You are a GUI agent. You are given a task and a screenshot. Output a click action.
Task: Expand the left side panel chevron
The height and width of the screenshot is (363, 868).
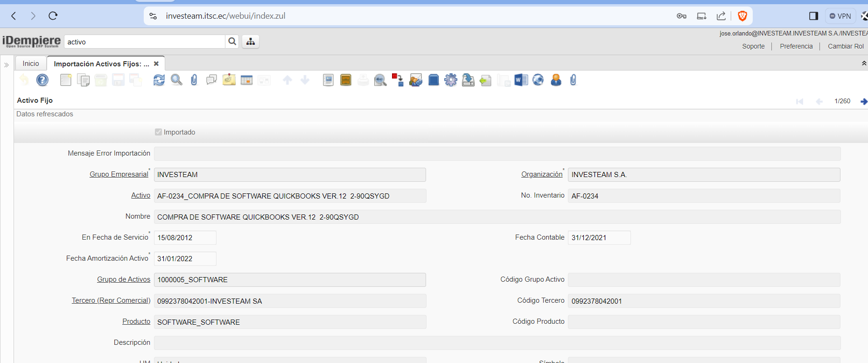pos(7,65)
